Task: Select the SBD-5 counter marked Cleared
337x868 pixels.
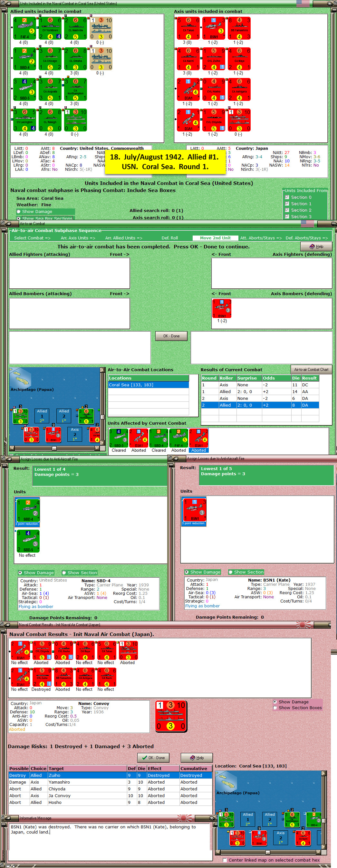Action: 119,438
